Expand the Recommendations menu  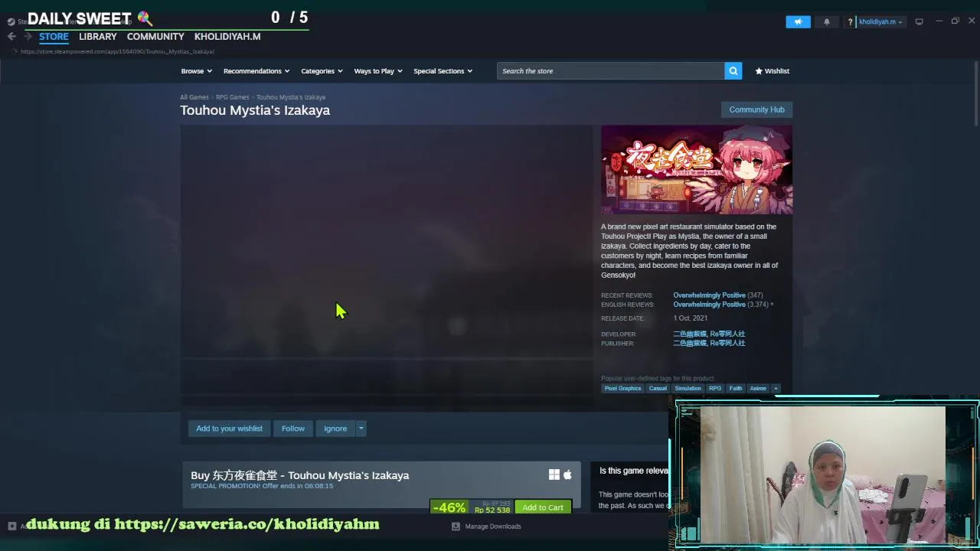(256, 71)
